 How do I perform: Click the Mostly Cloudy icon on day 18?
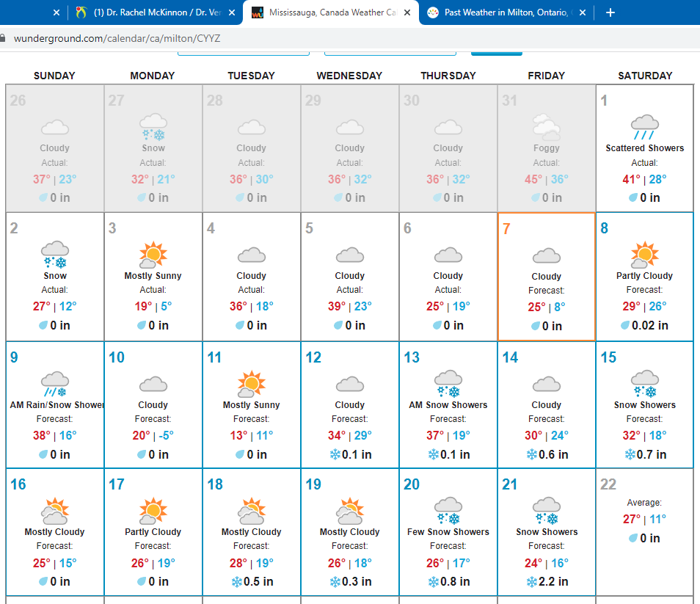[x=252, y=511]
